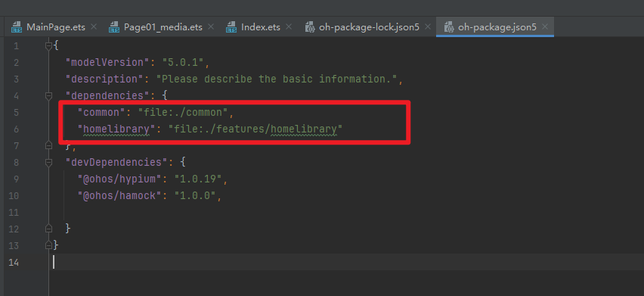
Task: Click the fold end marker on line 7
Action: click(x=48, y=145)
